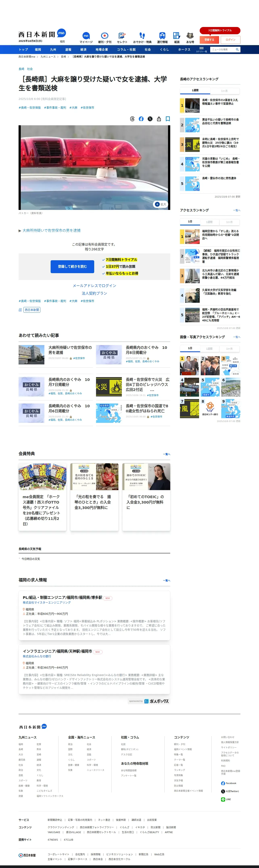The height and width of the screenshot is (868, 259).
Task: Open the マイページ icon in header
Action: click(86, 38)
